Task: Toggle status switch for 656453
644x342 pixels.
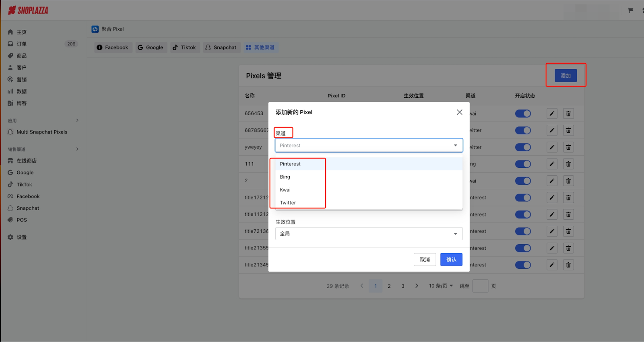Action: point(523,113)
